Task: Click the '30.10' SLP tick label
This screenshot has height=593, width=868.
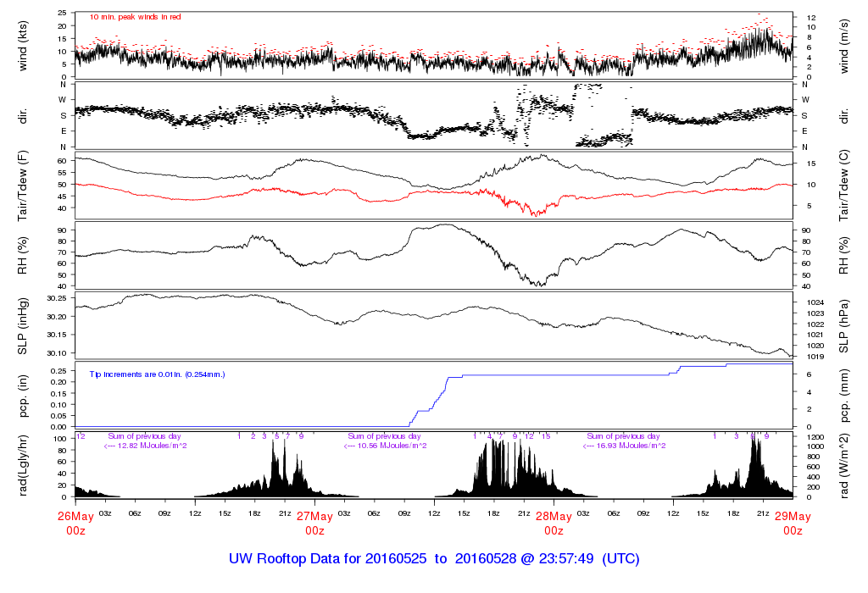Action: pyautogui.click(x=57, y=353)
